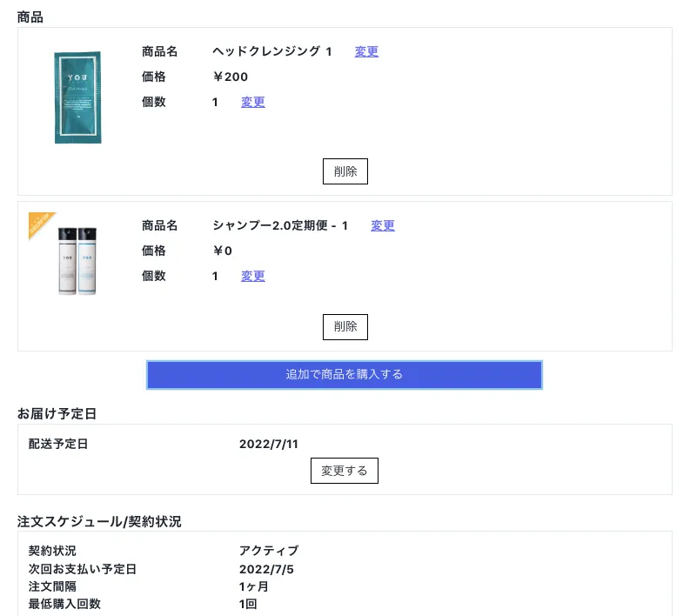Click the ￥200 price value

(231, 77)
